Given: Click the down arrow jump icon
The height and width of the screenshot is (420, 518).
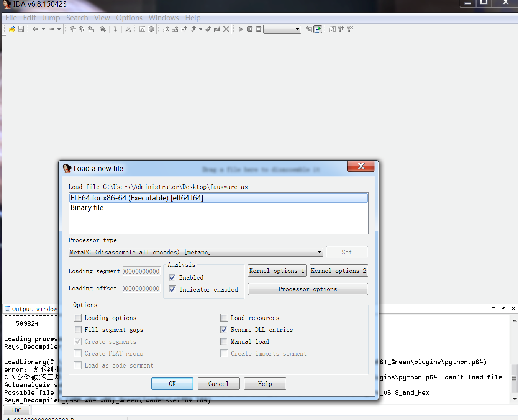Looking at the screenshot, I should (115, 29).
